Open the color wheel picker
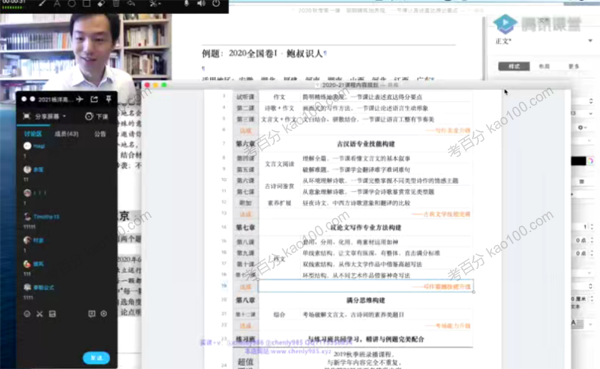Screen dimensions: 600x369 pos(591,161)
